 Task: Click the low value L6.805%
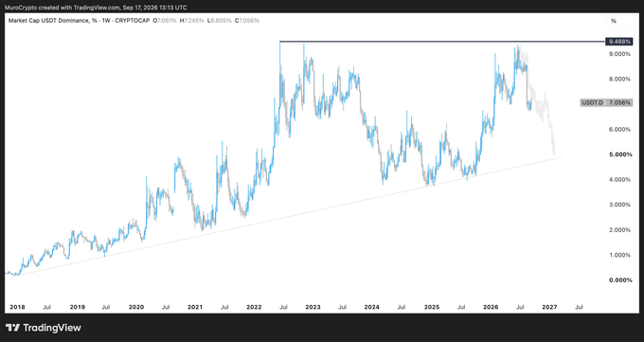point(220,21)
